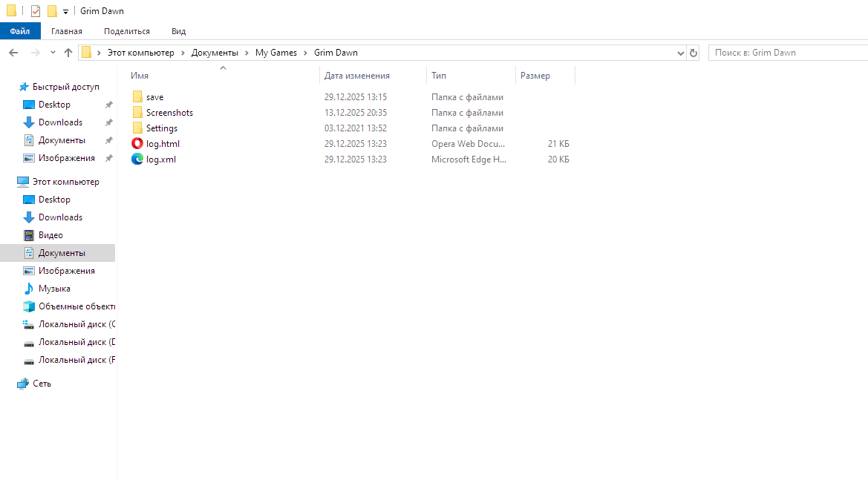
Task: Click in the Поиск в: Grim Dawn field
Action: [789, 53]
